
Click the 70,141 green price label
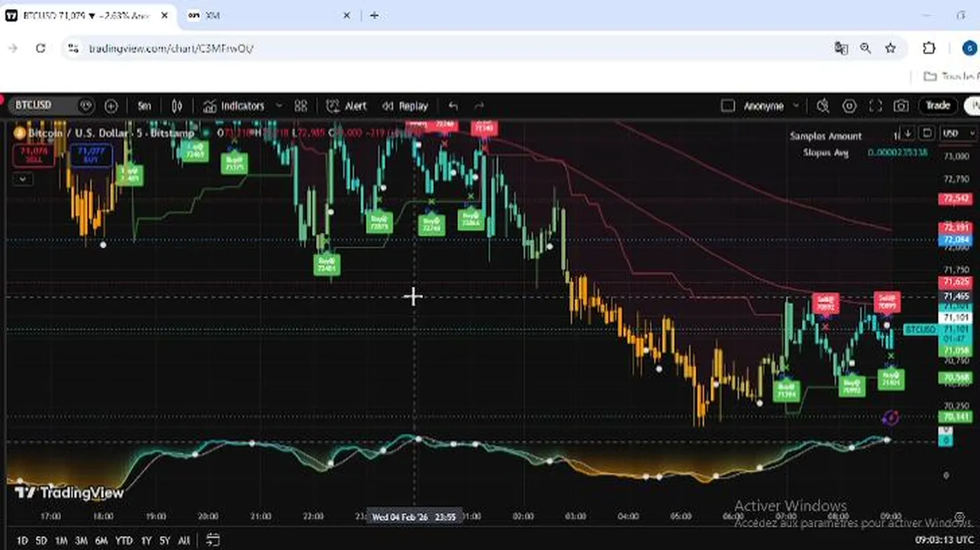pyautogui.click(x=954, y=417)
